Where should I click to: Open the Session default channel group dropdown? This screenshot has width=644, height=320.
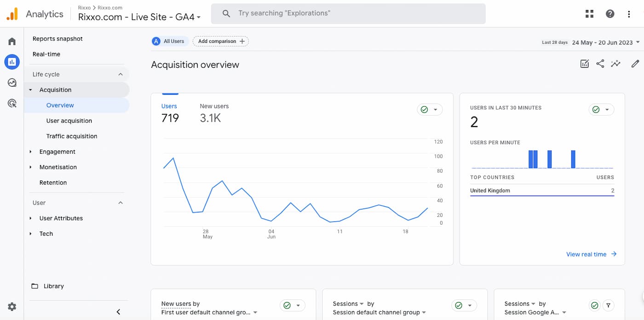click(379, 312)
